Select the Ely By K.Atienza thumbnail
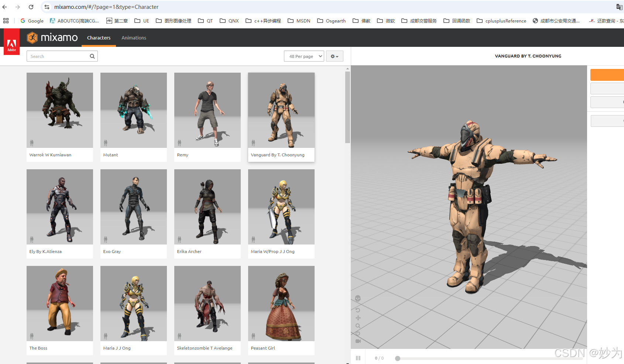This screenshot has width=624, height=364. 60,207
